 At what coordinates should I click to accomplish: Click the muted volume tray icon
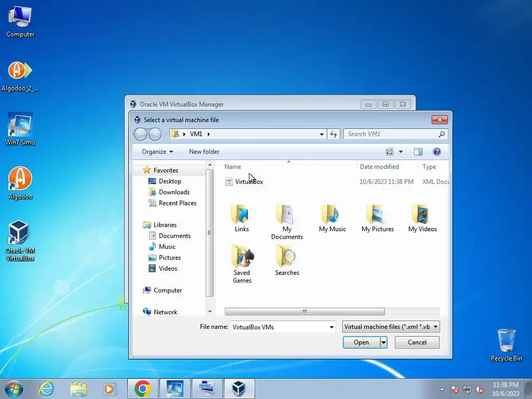(x=480, y=389)
